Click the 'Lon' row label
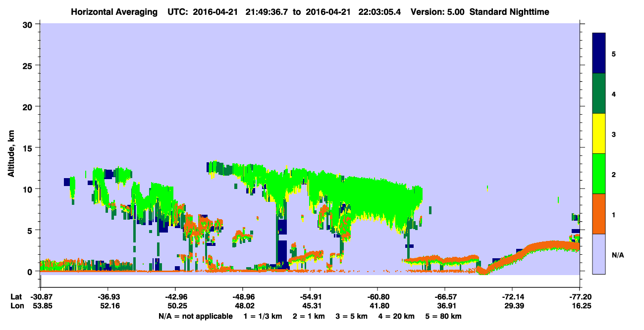 point(16,306)
